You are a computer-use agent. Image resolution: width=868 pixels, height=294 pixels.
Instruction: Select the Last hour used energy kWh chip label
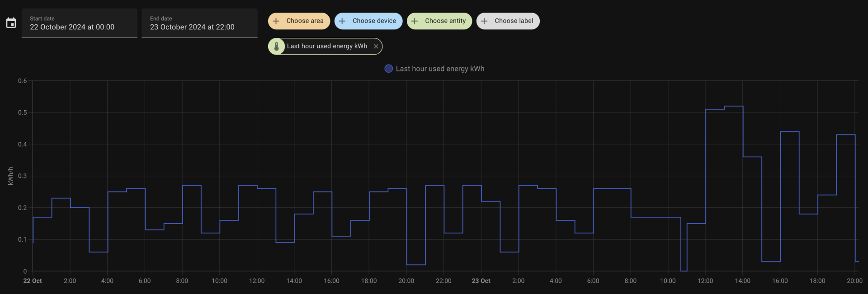[327, 47]
